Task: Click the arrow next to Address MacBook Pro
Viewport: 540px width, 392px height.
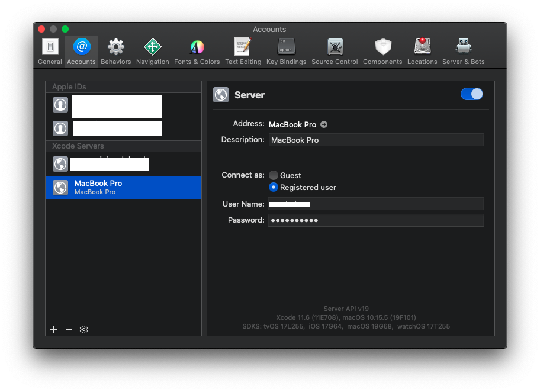Action: point(324,124)
